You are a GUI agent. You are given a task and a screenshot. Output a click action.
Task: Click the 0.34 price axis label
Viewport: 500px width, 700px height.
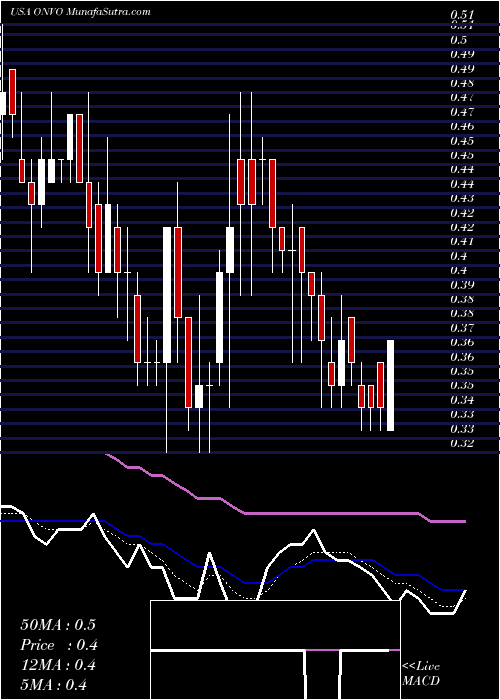pyautogui.click(x=461, y=400)
